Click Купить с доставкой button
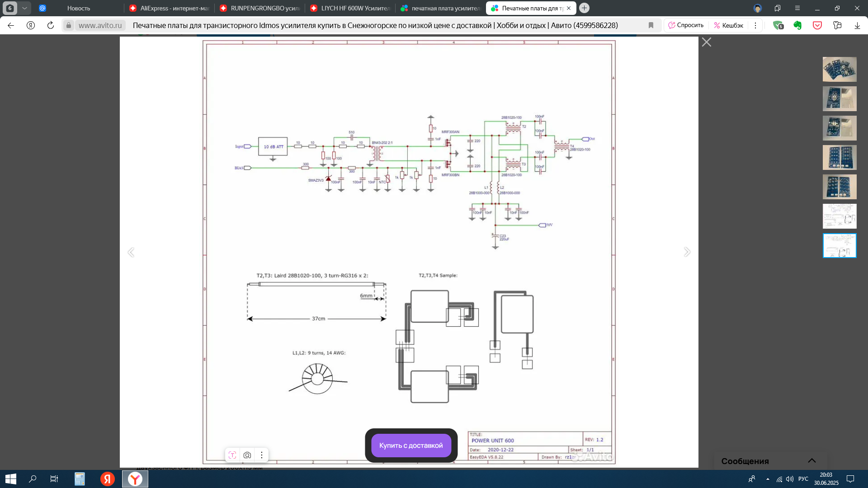Viewport: 868px width, 488px height. point(411,446)
